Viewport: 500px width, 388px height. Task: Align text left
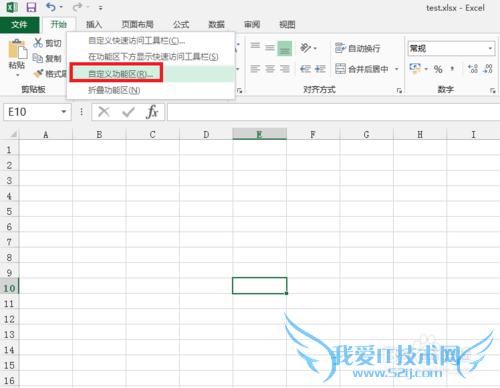tap(255, 69)
